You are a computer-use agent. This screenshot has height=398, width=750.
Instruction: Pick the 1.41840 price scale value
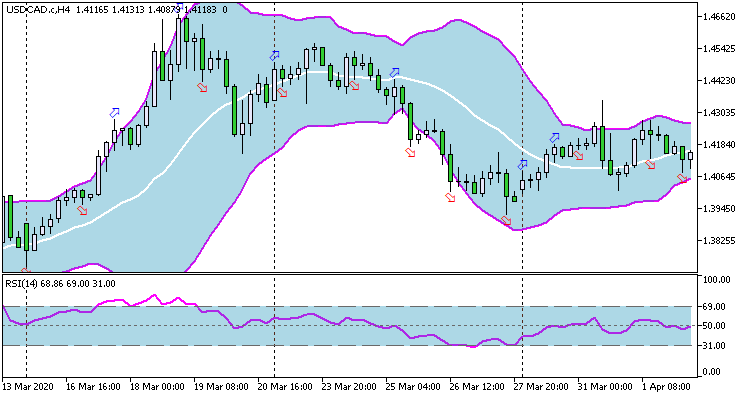(718, 145)
